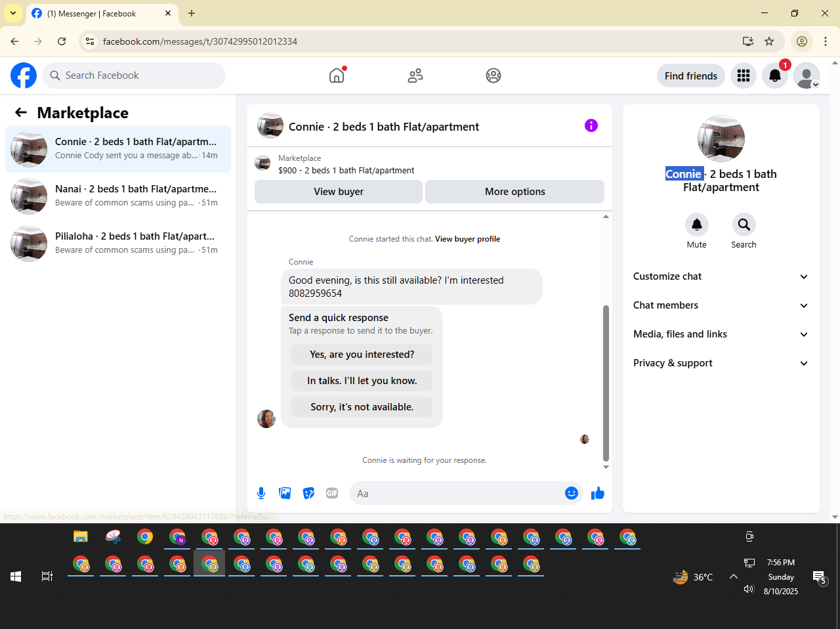Click the More options button
840x629 pixels.
coord(515,192)
